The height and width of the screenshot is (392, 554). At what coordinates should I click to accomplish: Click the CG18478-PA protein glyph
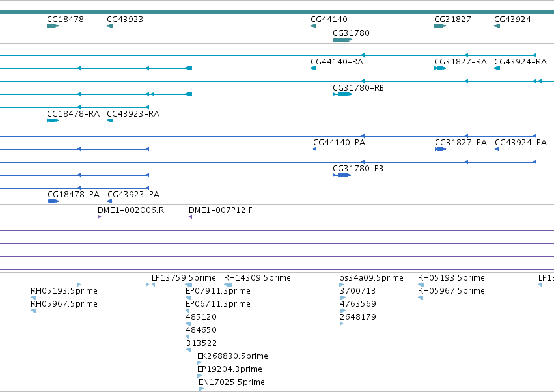53,201
